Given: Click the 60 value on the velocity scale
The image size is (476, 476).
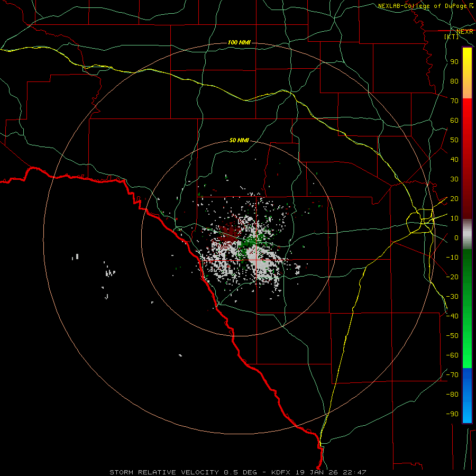Looking at the screenshot, I should [x=454, y=120].
